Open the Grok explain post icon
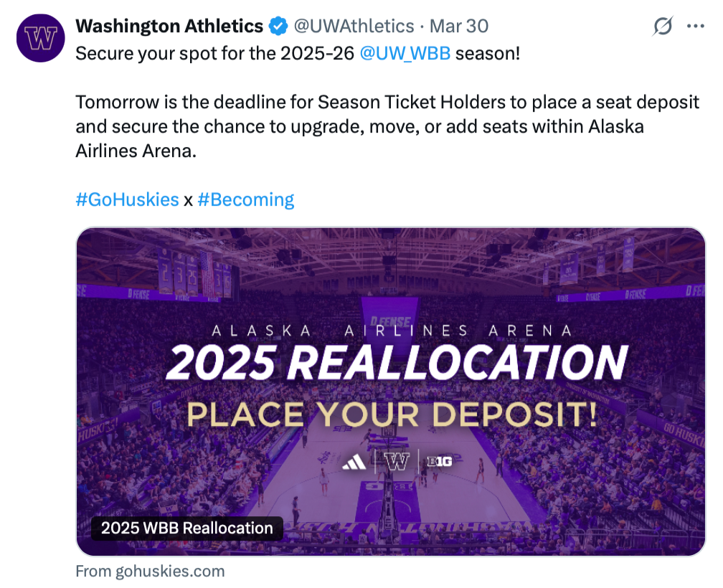The width and height of the screenshot is (723, 588). click(x=663, y=26)
